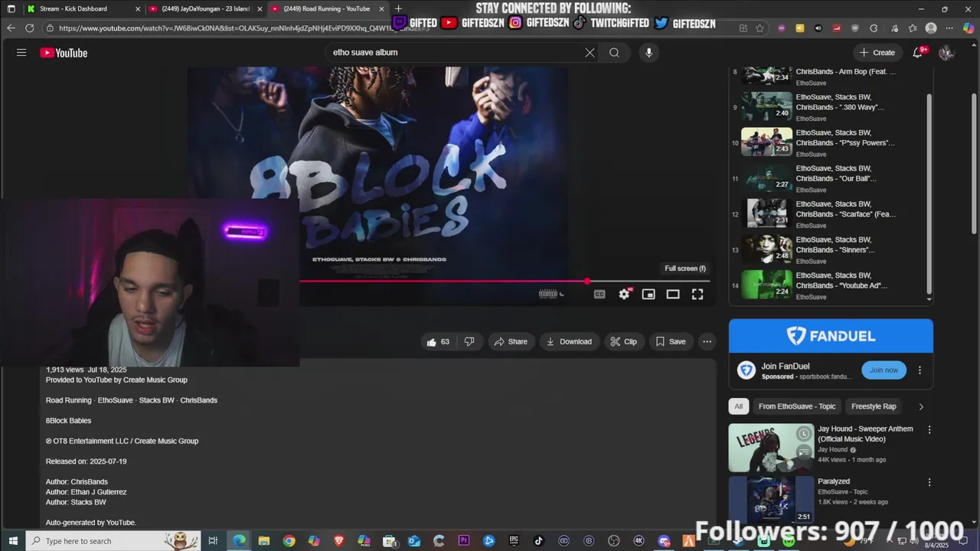Play playlist item 11 Our Ball
Screen dimensions: 980x551
pyautogui.click(x=831, y=178)
